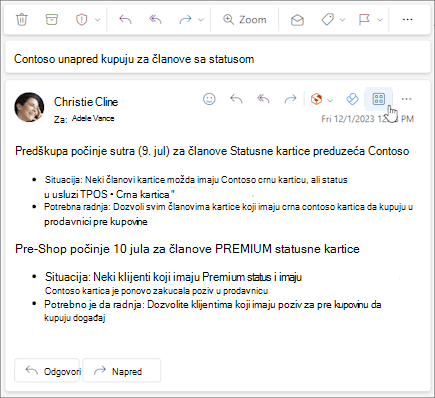The image size is (435, 398).
Task: Click the Zoom button
Action: pyautogui.click(x=245, y=20)
